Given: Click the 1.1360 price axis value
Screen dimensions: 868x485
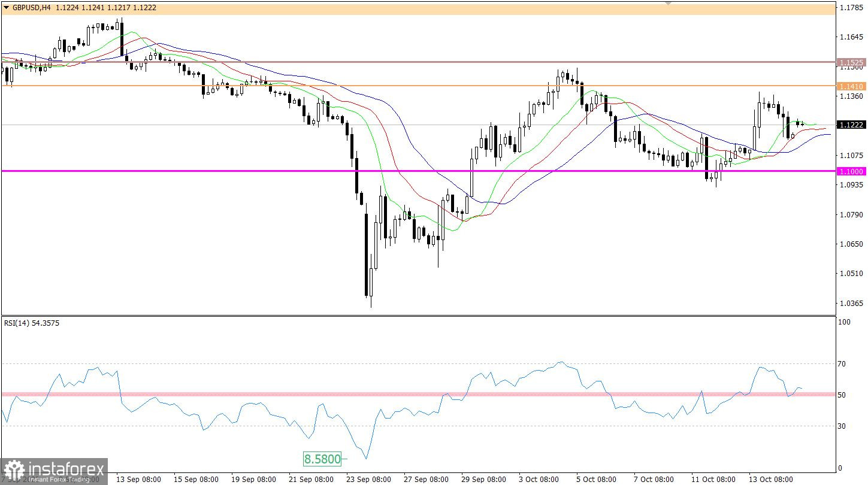Looking at the screenshot, I should 851,96.
